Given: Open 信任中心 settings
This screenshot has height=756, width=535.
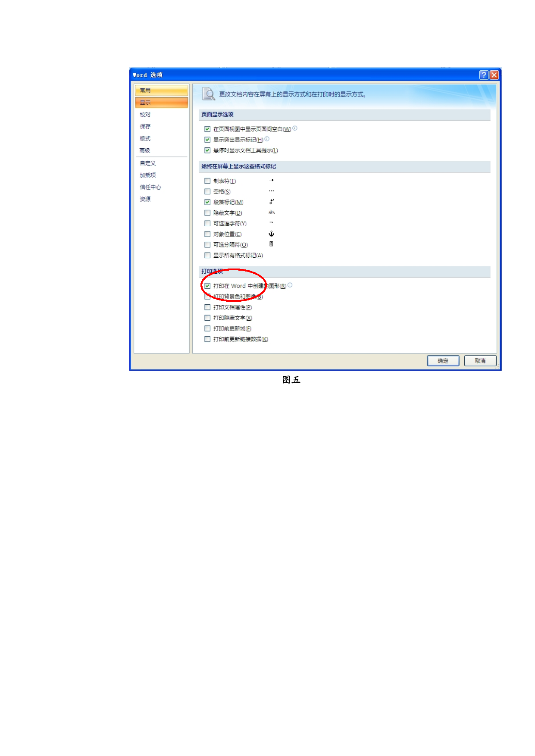Looking at the screenshot, I should tap(150, 187).
